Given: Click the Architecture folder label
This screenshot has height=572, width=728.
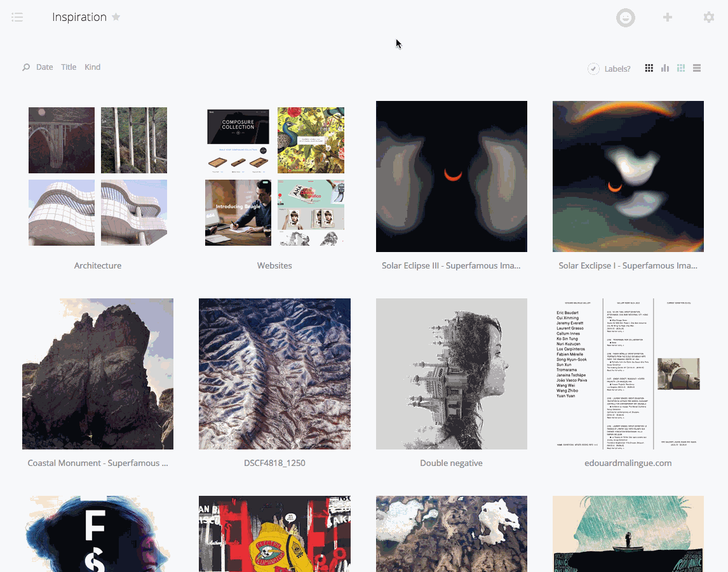Looking at the screenshot, I should pos(98,266).
